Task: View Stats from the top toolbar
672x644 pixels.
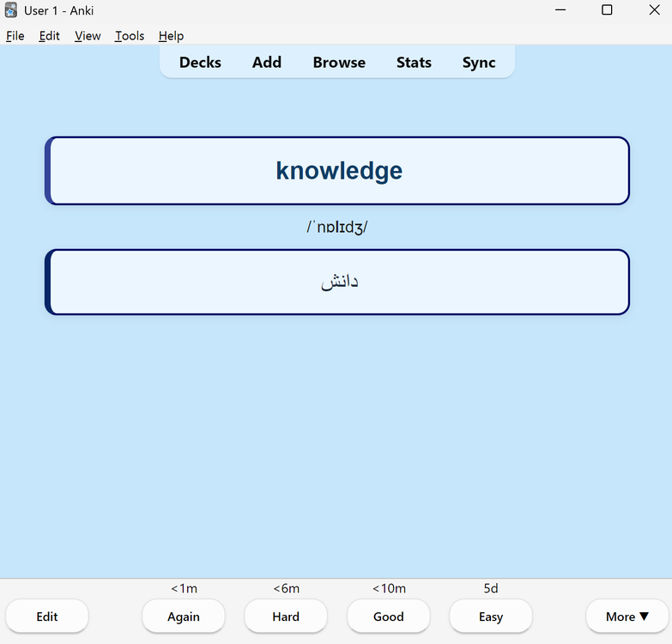Action: point(414,63)
